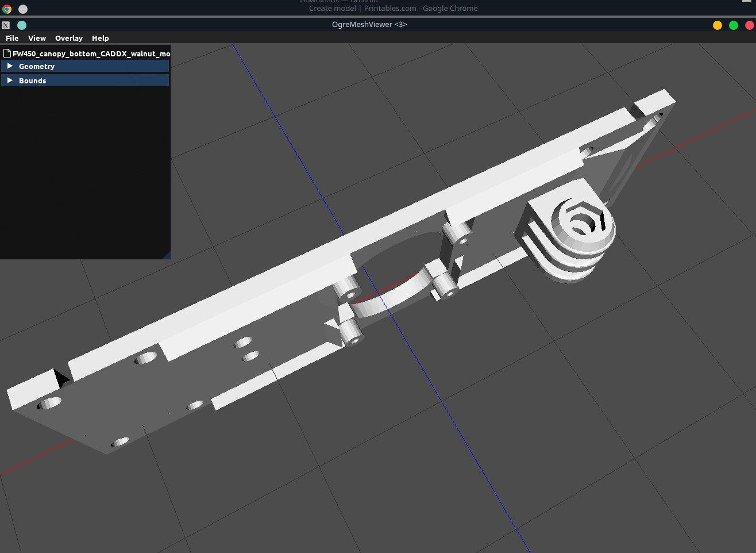
Task: Select the Bounds header label
Action: (32, 80)
